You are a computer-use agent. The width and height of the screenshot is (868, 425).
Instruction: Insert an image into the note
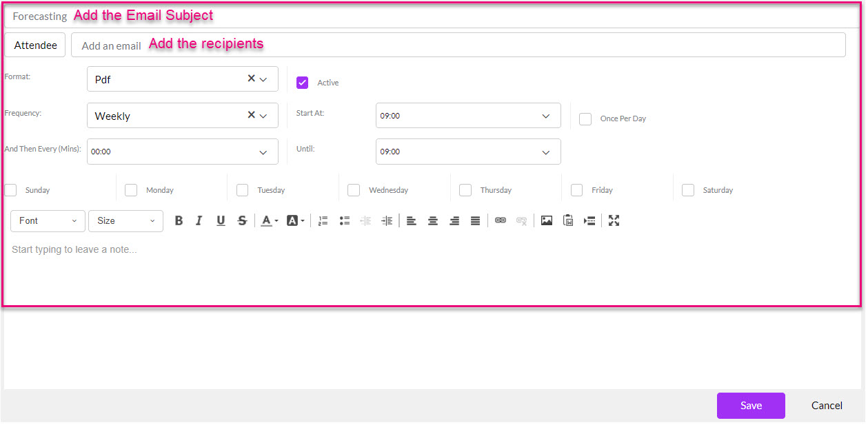click(x=546, y=220)
